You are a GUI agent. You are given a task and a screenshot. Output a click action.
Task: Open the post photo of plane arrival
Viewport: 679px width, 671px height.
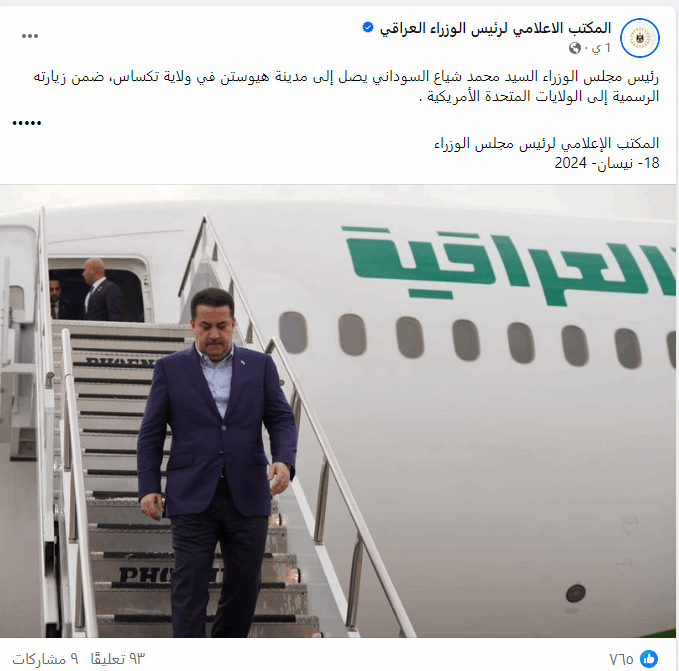coord(338,411)
